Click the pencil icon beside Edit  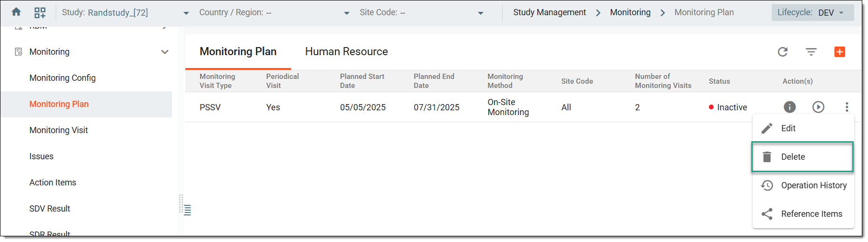pyautogui.click(x=767, y=128)
